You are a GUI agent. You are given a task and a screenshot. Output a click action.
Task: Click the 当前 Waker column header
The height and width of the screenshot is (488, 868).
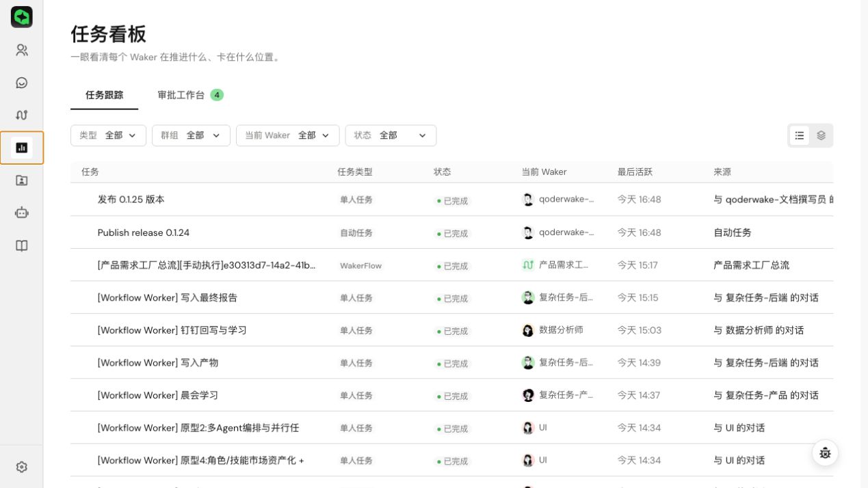[544, 172]
